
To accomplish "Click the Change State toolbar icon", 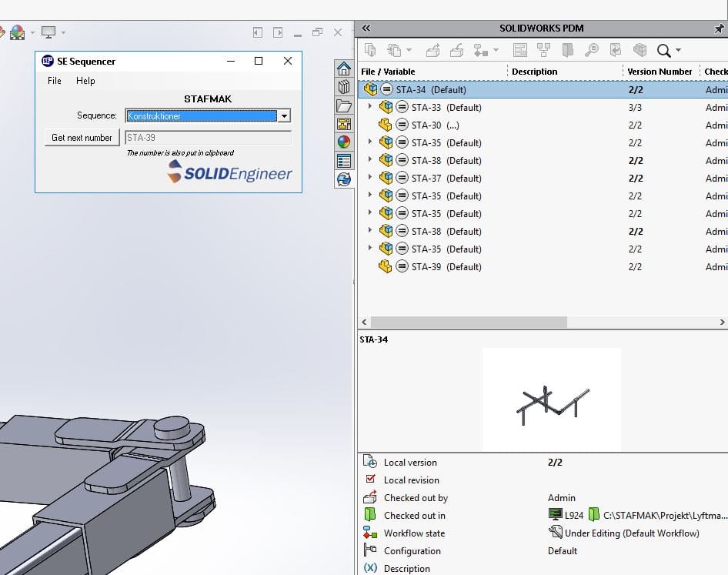I will point(481,51).
